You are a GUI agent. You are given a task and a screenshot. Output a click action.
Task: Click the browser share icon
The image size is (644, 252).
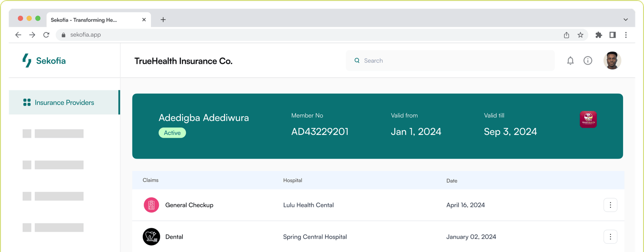(x=566, y=35)
